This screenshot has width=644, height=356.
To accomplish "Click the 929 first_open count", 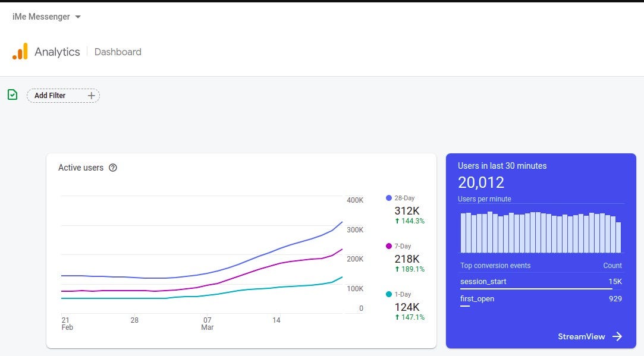I will pyautogui.click(x=615, y=299).
